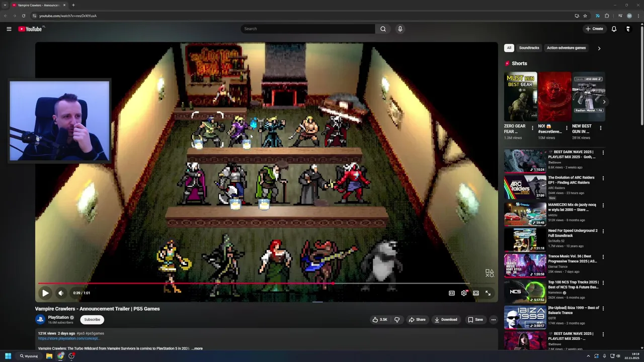Click the #ps5games hashtag
Image resolution: width=644 pixels, height=362 pixels.
95,333
